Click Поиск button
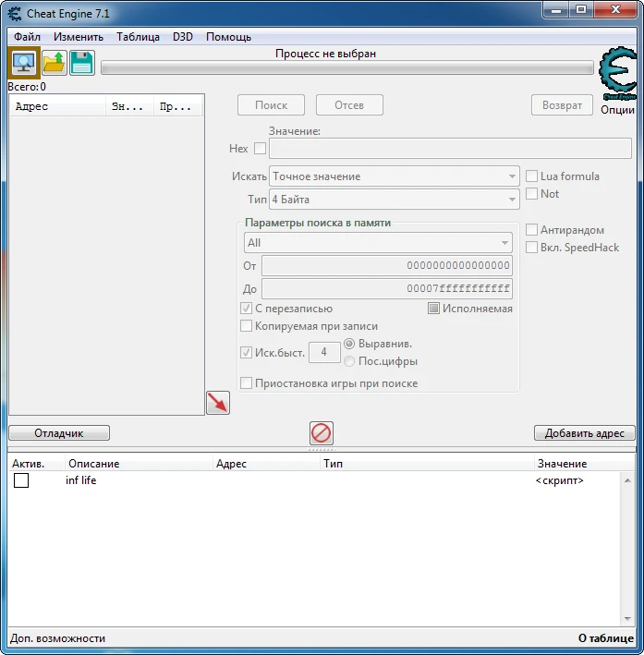The width and height of the screenshot is (644, 655). click(271, 104)
